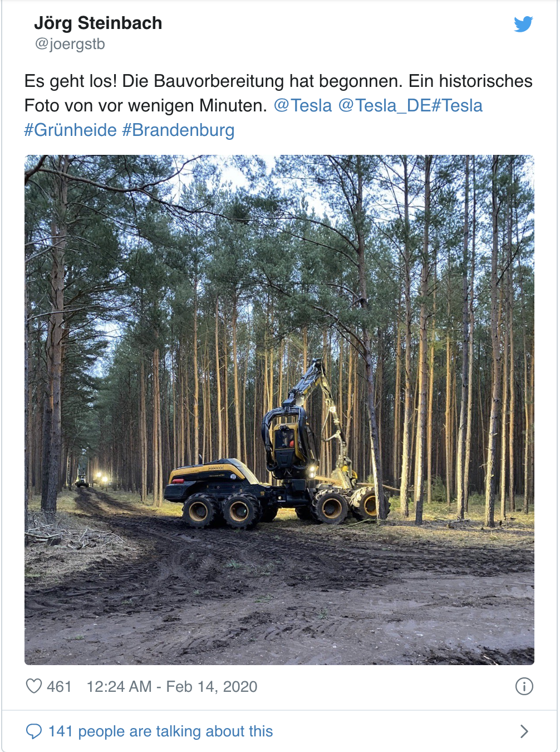The height and width of the screenshot is (752, 560).
Task: Open the @Tesla mention
Action: (x=303, y=105)
